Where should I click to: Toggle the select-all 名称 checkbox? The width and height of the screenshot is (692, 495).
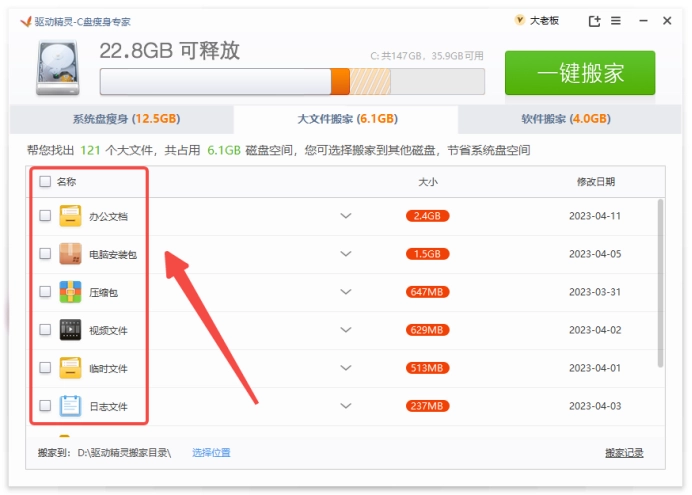coord(45,182)
